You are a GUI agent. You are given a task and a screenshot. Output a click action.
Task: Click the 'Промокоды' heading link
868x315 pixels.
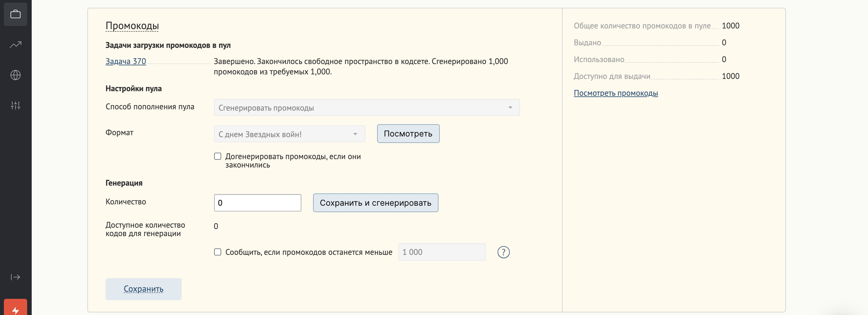pyautogui.click(x=132, y=26)
